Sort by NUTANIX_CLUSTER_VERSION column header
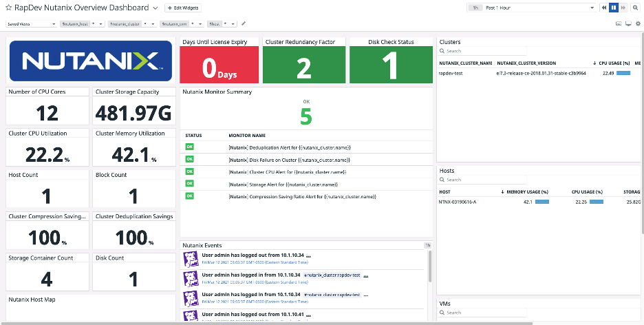Viewport: 644px width, 325px height. [x=526, y=63]
